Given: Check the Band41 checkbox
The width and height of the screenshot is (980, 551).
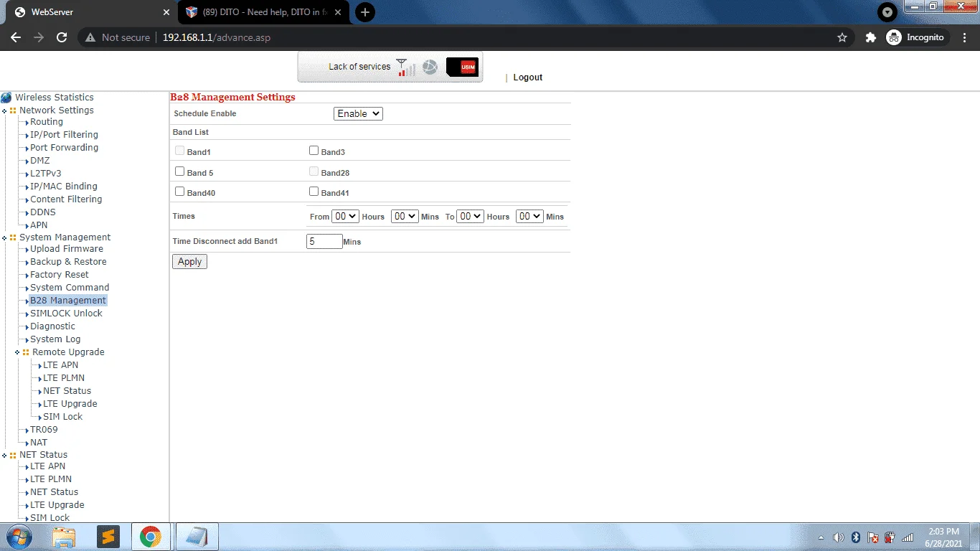Looking at the screenshot, I should click(314, 192).
